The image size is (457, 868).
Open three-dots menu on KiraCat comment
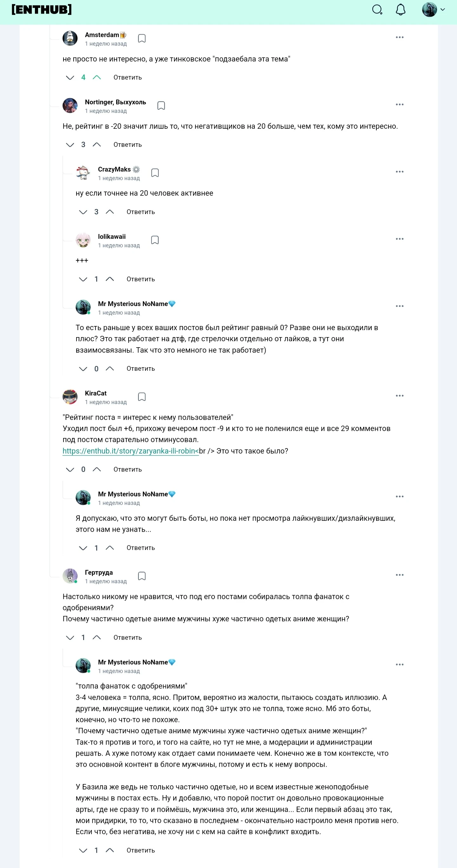click(x=399, y=396)
